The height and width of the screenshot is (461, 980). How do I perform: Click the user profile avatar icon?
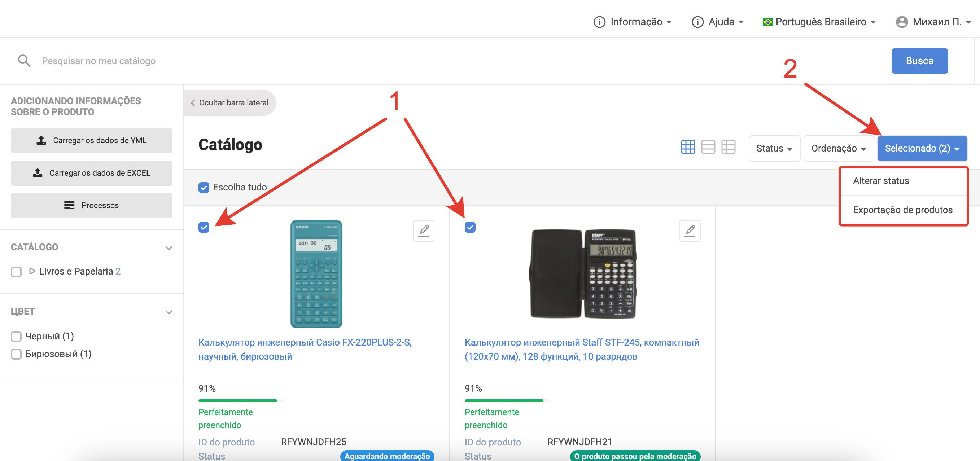click(901, 22)
